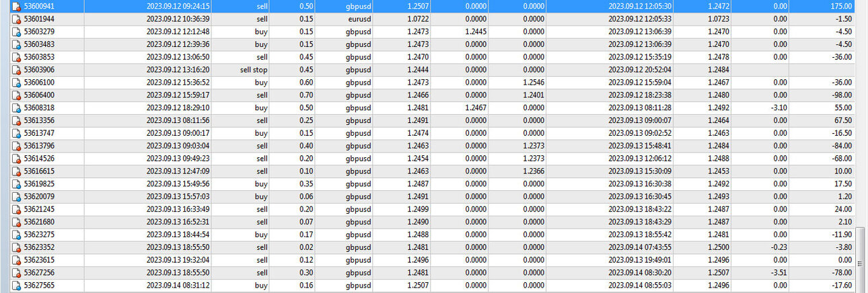Click the pending order icon for 53603906
The width and height of the screenshot is (868, 293).
16,70
